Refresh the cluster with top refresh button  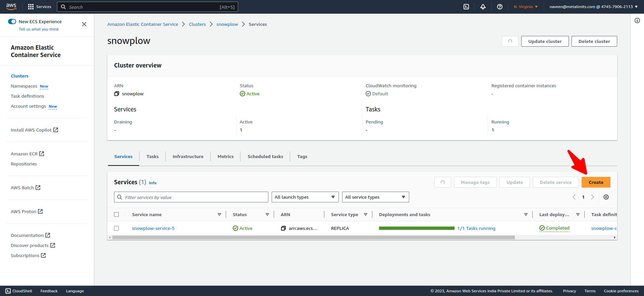click(510, 41)
